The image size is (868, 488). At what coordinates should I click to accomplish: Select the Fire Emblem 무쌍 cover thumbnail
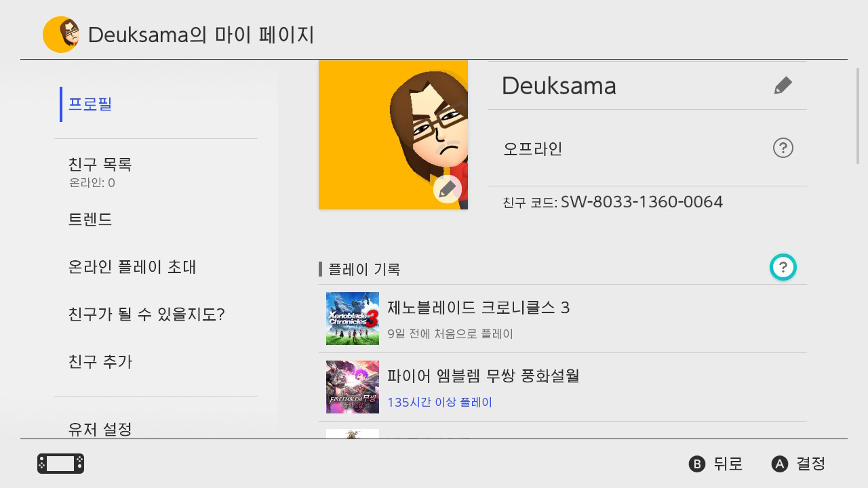(353, 387)
